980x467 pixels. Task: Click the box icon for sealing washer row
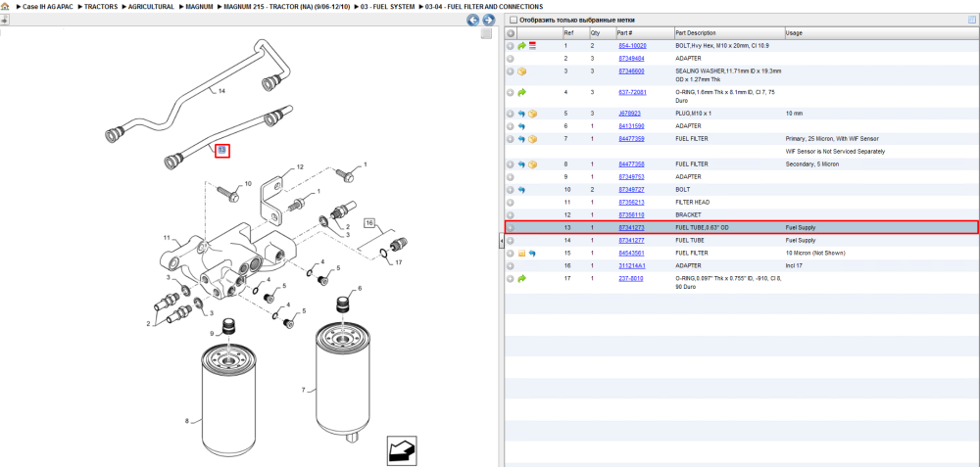(521, 71)
